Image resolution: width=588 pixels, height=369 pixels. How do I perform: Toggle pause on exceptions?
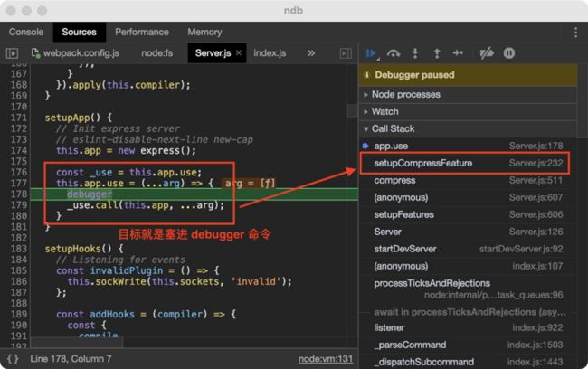tap(509, 53)
